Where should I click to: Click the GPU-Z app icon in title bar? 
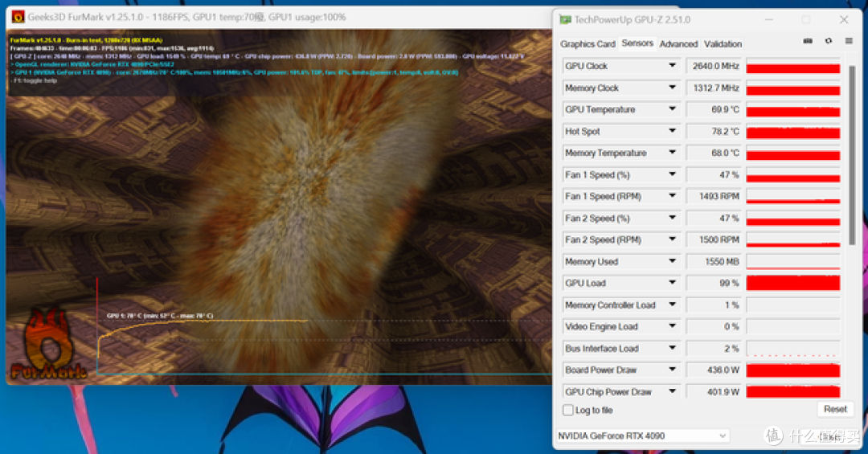pyautogui.click(x=565, y=20)
